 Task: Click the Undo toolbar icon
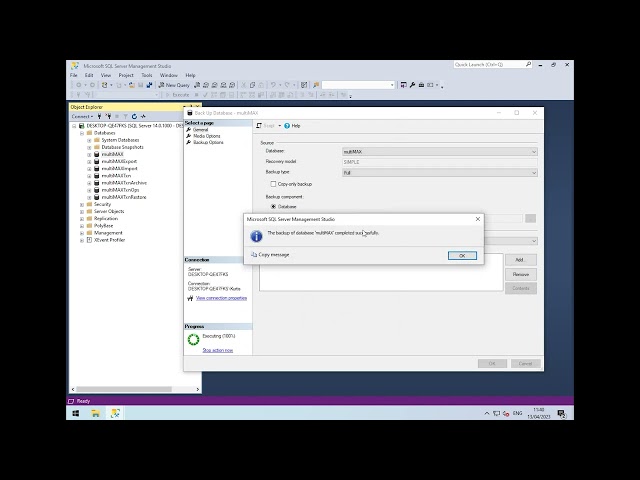pos(273,85)
